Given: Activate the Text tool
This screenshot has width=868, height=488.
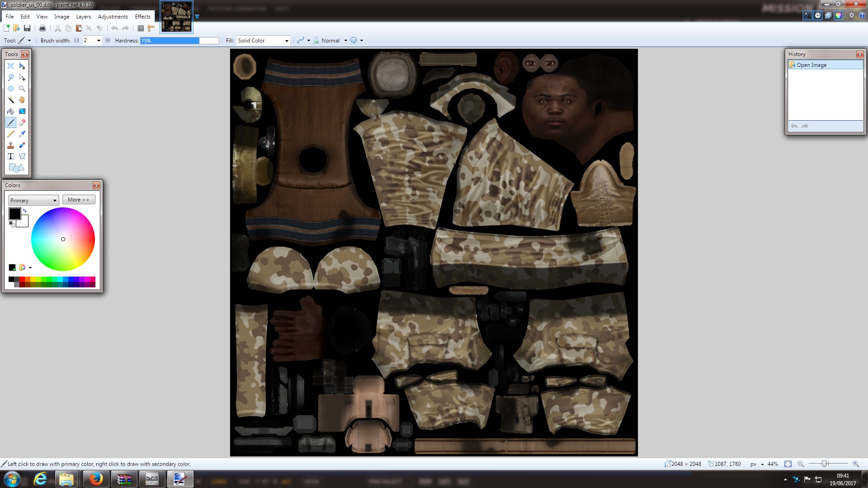Looking at the screenshot, I should tap(11, 156).
